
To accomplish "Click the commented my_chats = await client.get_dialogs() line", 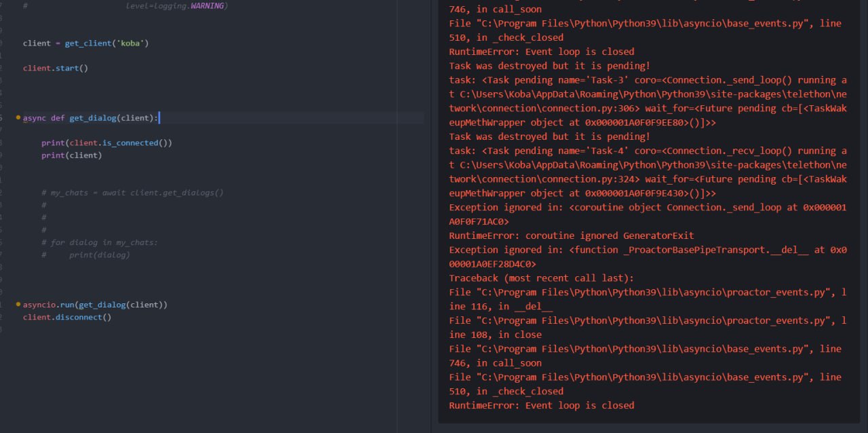I will [x=132, y=193].
